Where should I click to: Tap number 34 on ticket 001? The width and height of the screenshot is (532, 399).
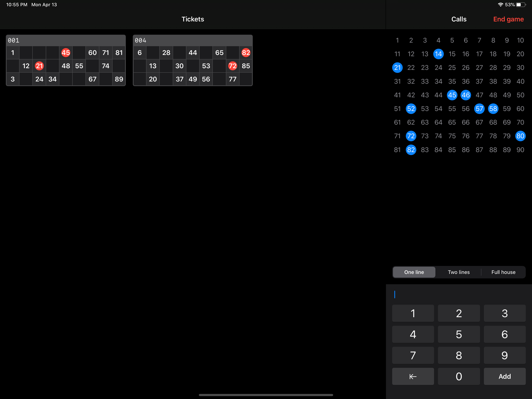coord(52,79)
